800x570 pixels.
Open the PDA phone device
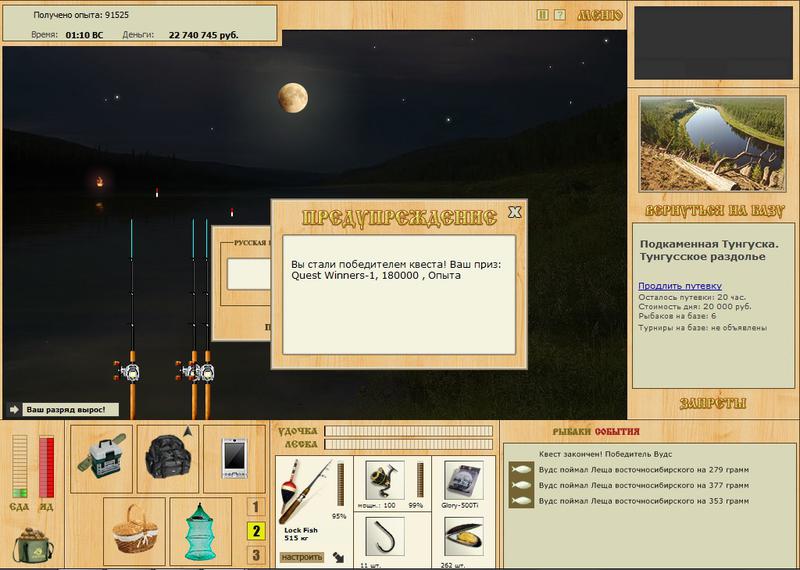point(234,455)
